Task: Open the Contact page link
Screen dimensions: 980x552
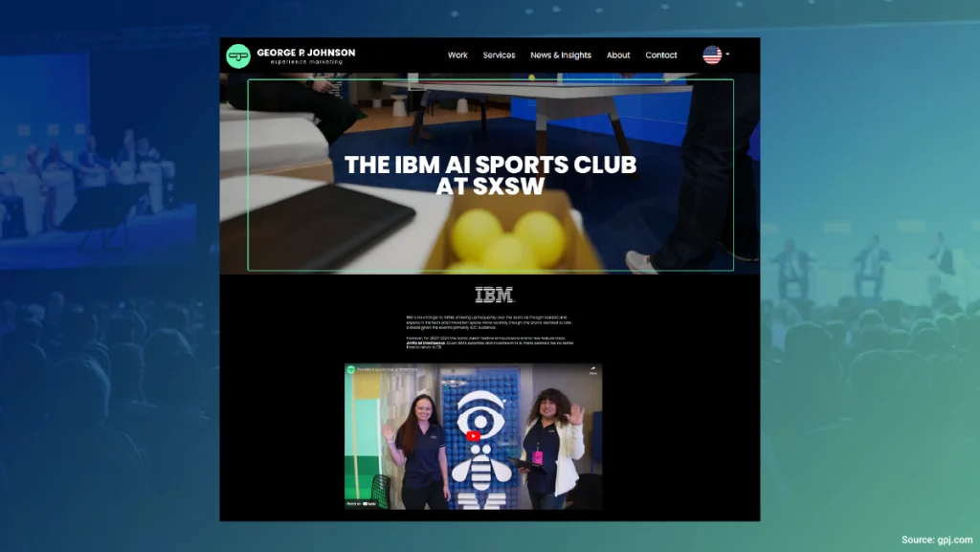Action: pyautogui.click(x=661, y=55)
